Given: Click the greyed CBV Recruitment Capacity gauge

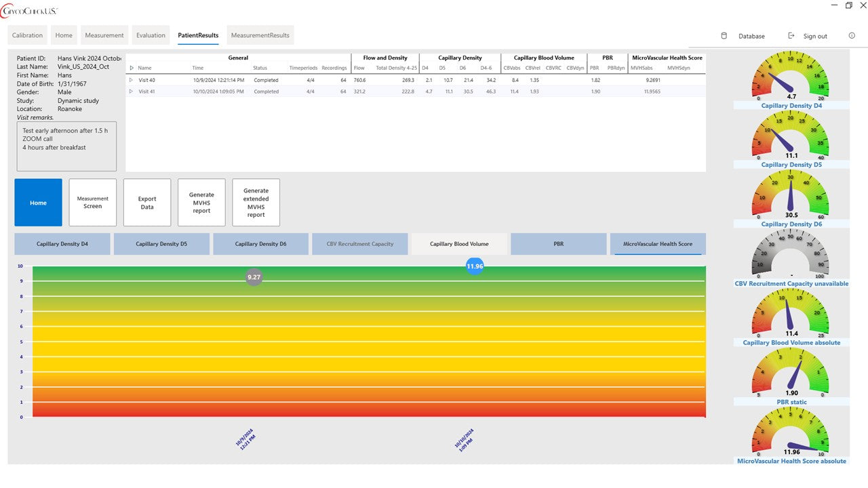Looking at the screenshot, I should [x=791, y=255].
